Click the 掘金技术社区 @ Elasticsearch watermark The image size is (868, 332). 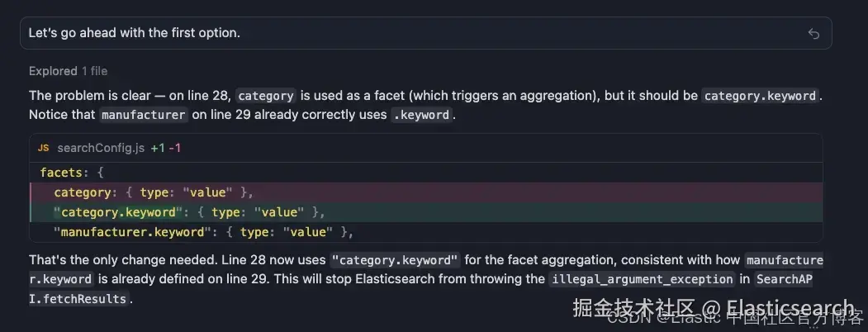713,308
